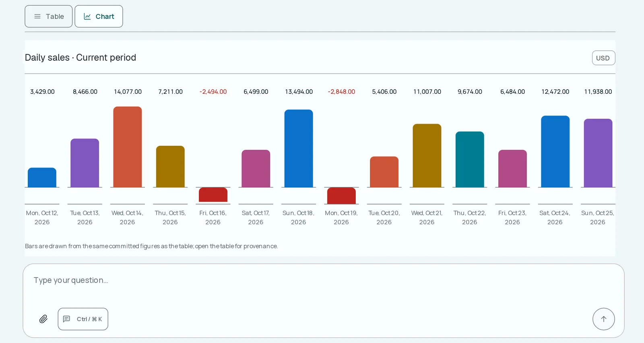644x343 pixels.
Task: Select the Thu, Oct 15 bar
Action: tap(170, 167)
